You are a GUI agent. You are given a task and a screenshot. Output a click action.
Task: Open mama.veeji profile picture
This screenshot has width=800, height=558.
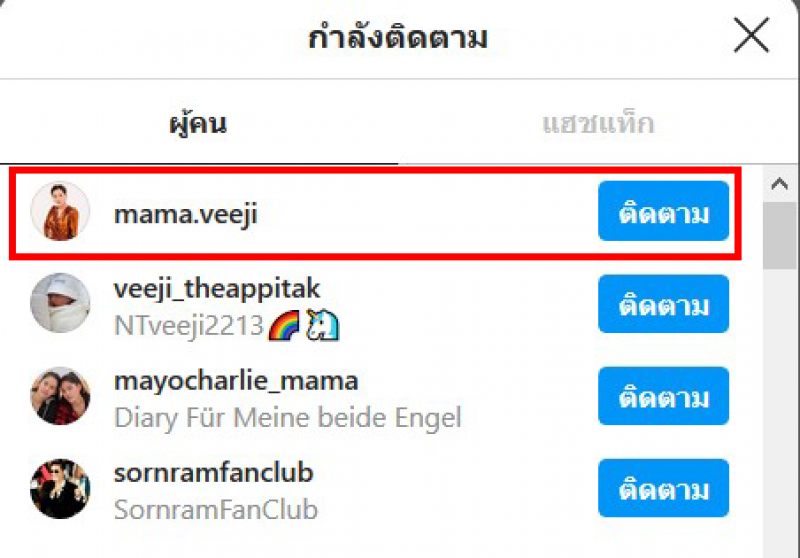pyautogui.click(x=60, y=211)
